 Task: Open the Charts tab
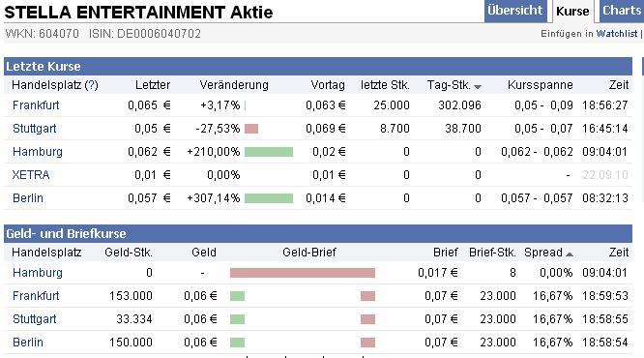[x=622, y=11]
